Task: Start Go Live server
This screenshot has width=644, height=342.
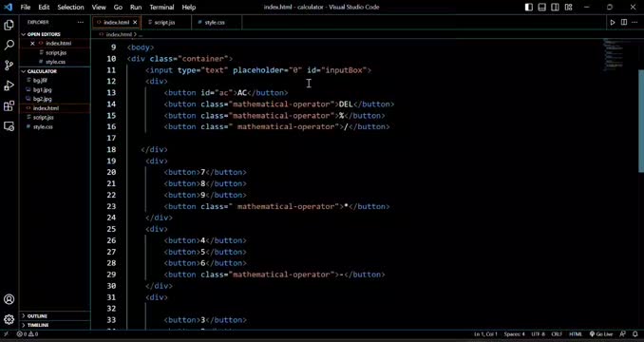Action: [601, 334]
